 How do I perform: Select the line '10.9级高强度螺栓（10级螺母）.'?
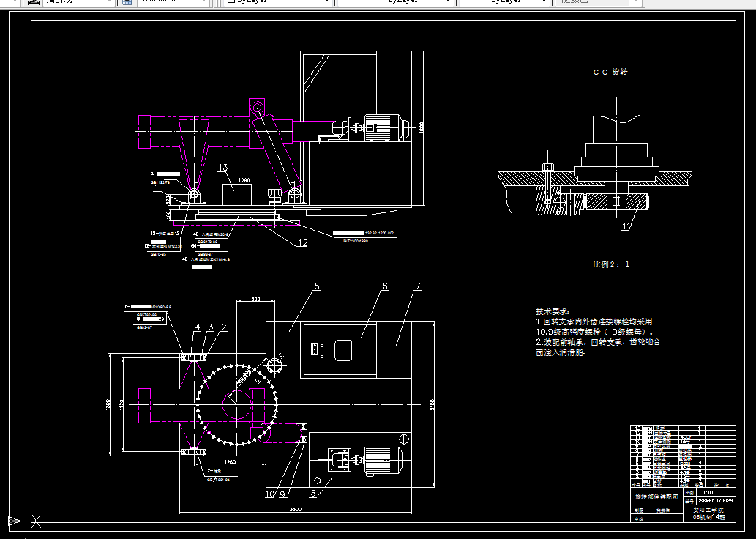pos(594,332)
